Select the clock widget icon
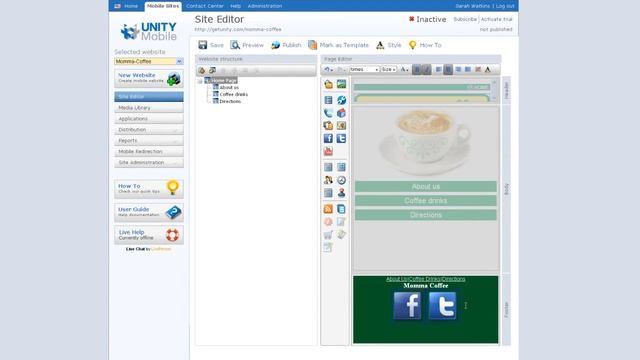640x360 pixels. click(x=341, y=180)
